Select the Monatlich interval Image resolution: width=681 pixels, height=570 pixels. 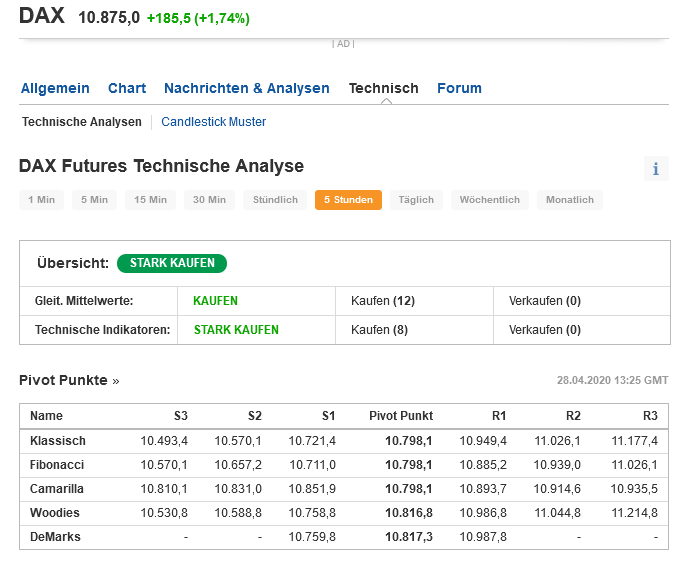point(569,200)
